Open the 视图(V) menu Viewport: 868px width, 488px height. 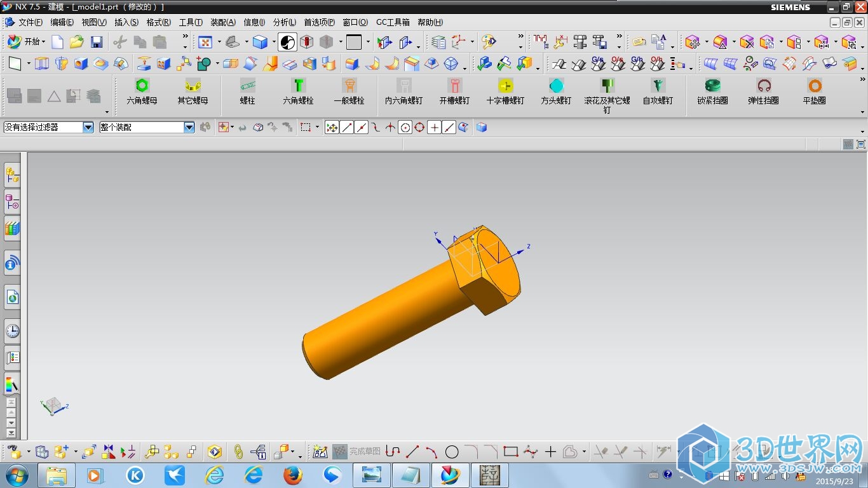[94, 22]
